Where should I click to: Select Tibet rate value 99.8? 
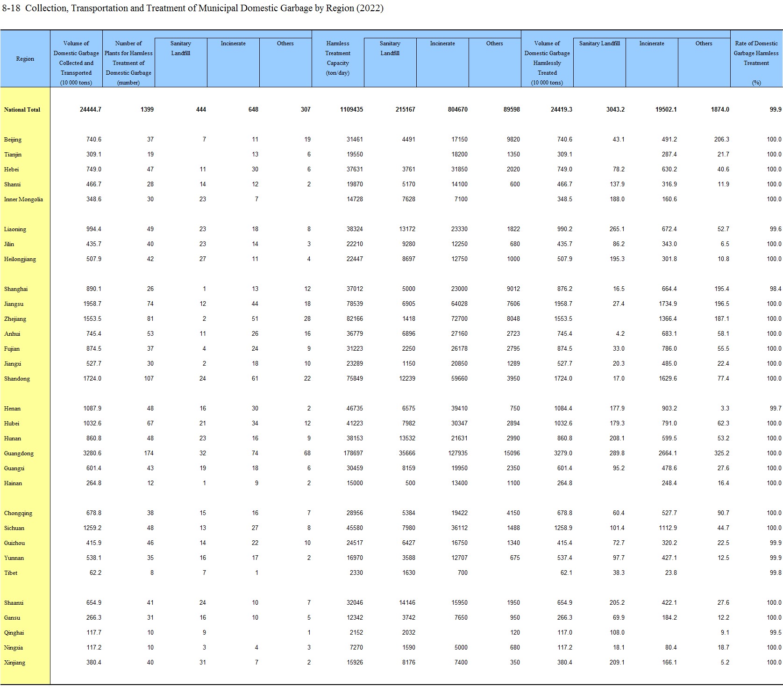click(776, 573)
